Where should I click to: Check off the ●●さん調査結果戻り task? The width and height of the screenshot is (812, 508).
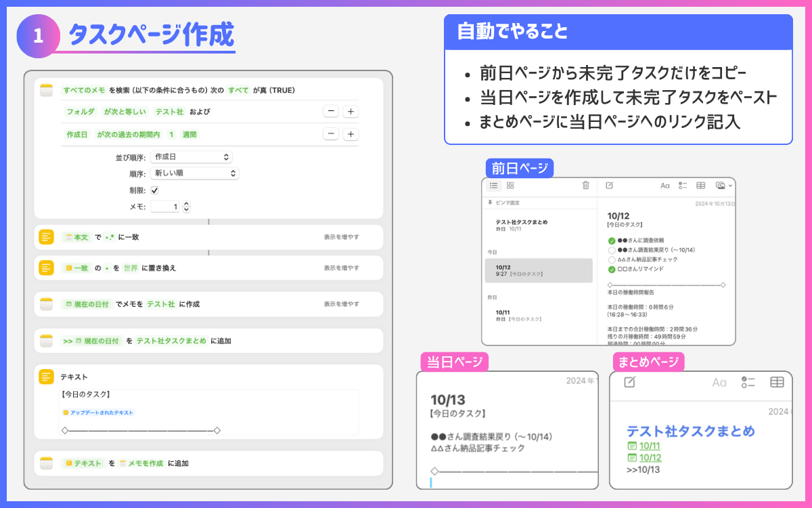pyautogui.click(x=612, y=250)
